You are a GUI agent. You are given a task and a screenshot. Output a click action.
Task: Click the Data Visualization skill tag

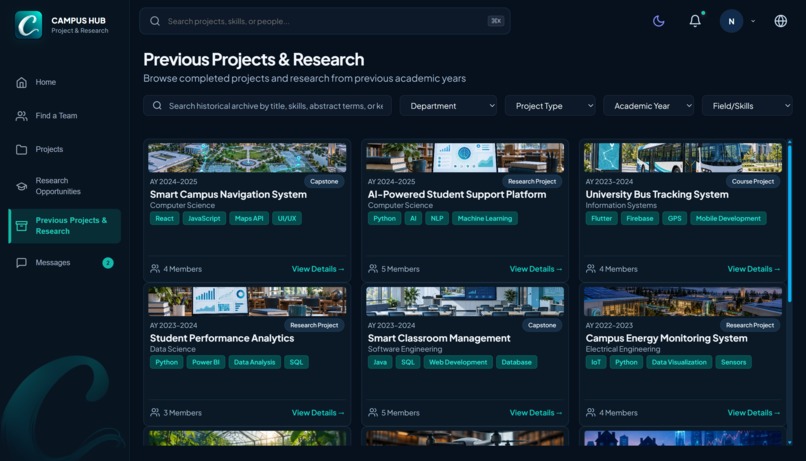coord(679,362)
